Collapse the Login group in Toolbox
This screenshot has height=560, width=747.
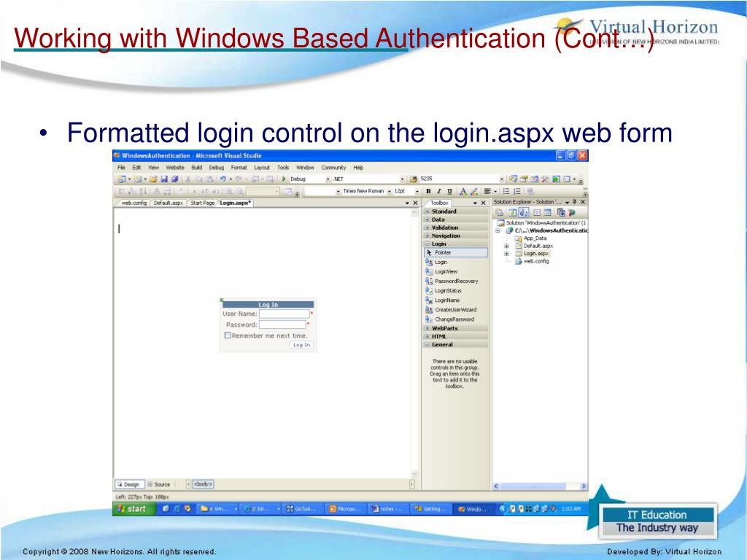(427, 244)
